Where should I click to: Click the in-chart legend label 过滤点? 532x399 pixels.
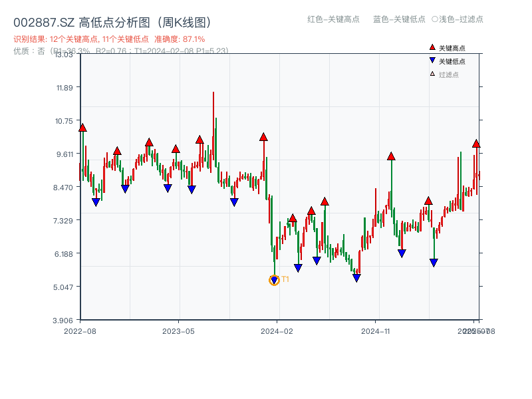[x=448, y=74]
